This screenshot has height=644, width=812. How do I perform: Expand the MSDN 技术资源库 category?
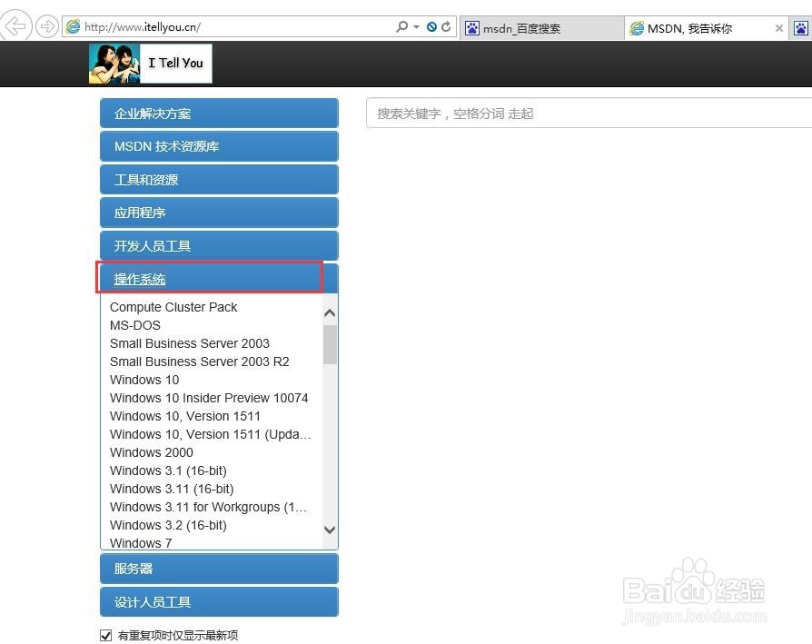coord(219,146)
